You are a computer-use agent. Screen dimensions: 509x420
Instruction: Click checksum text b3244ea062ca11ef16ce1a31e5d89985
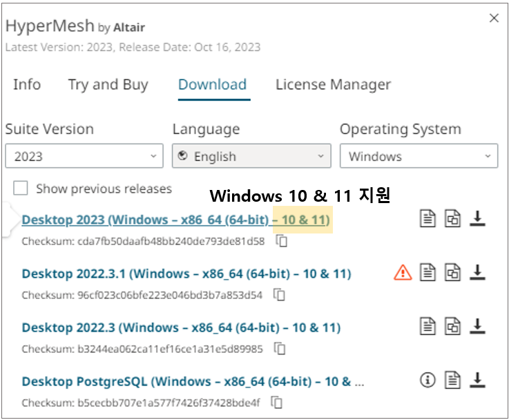(170, 349)
